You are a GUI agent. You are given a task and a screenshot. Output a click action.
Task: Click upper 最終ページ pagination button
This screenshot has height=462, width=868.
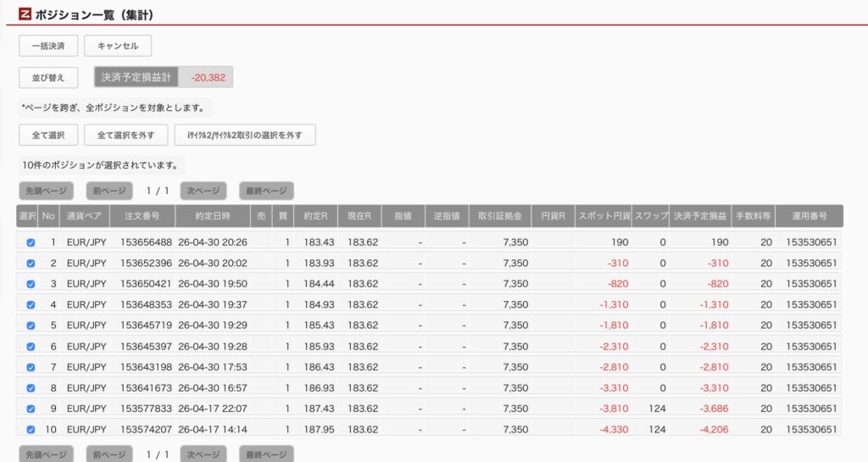pos(266,191)
